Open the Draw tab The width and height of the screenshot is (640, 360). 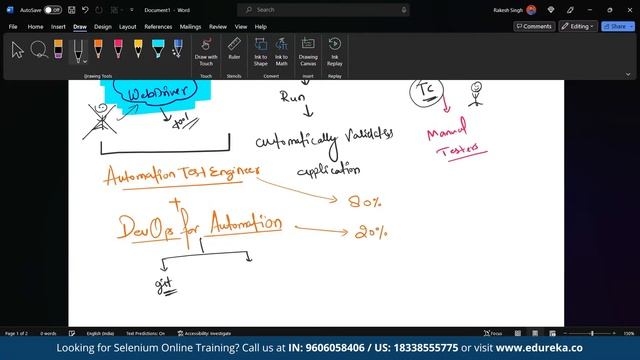(x=80, y=27)
